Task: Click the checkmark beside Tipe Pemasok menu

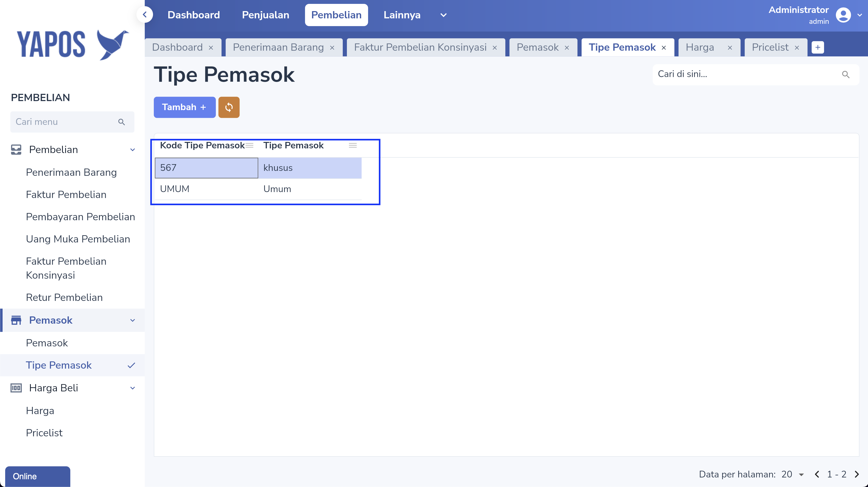Action: [131, 365]
